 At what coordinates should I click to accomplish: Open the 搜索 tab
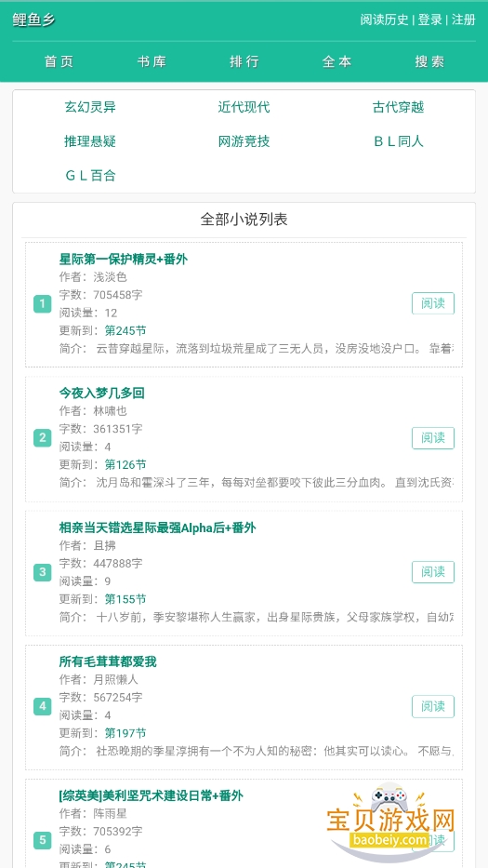pyautogui.click(x=429, y=61)
